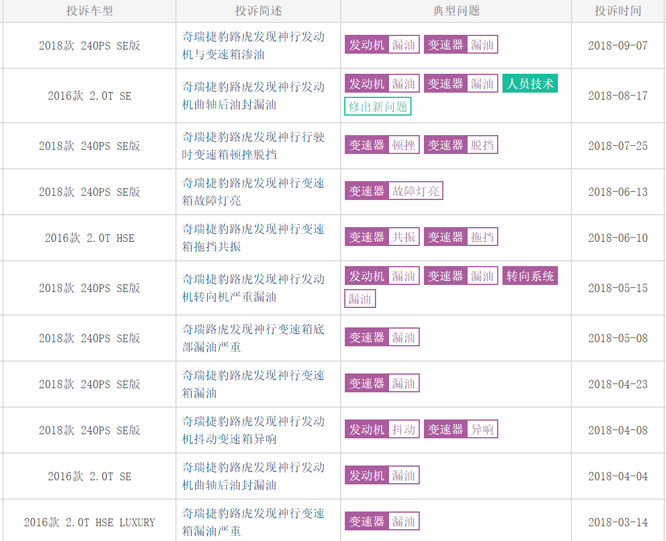666x541 pixels.
Task: Click the 典型问题 column header
Action: (456, 11)
